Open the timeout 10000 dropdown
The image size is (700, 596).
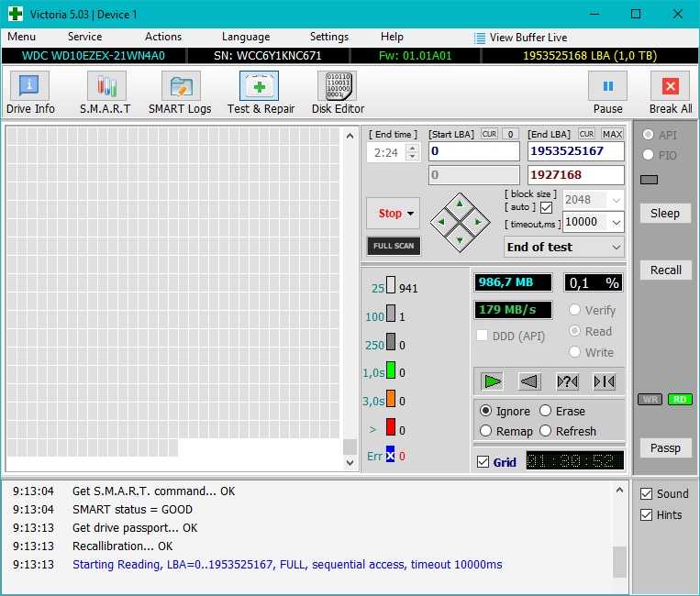(x=617, y=222)
